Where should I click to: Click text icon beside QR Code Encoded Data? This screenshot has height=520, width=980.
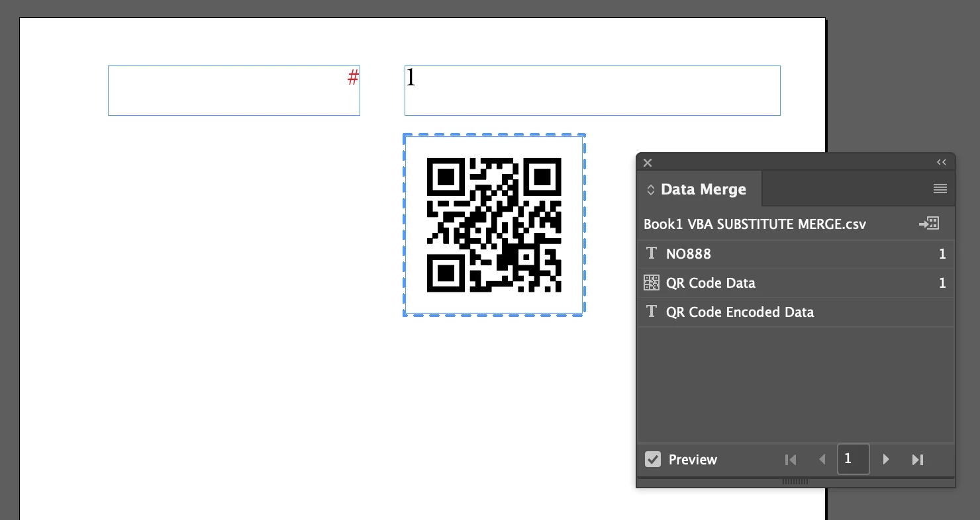[652, 312]
